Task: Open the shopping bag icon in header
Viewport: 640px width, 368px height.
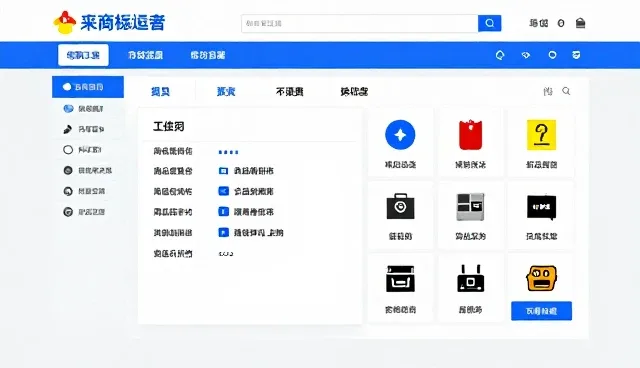Action: click(580, 23)
